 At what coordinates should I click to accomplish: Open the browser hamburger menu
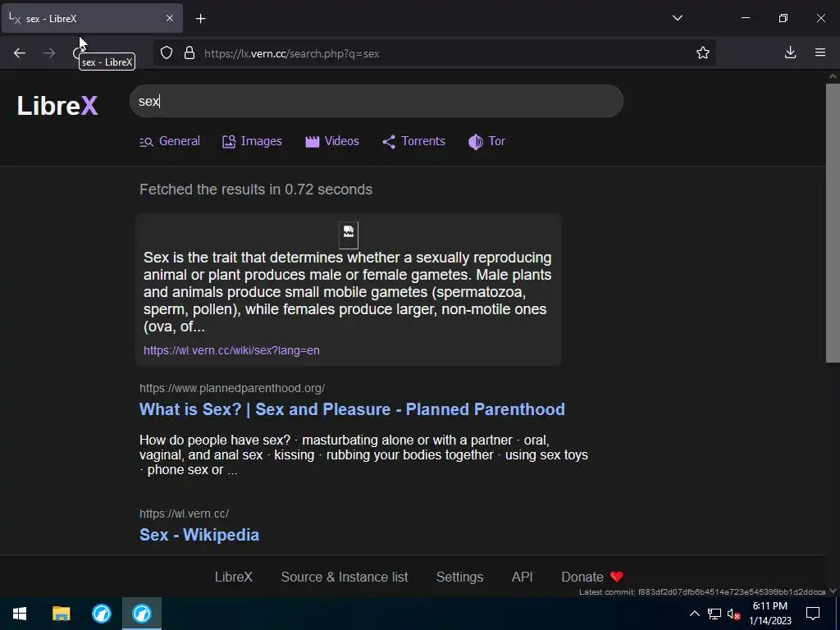pyautogui.click(x=820, y=52)
